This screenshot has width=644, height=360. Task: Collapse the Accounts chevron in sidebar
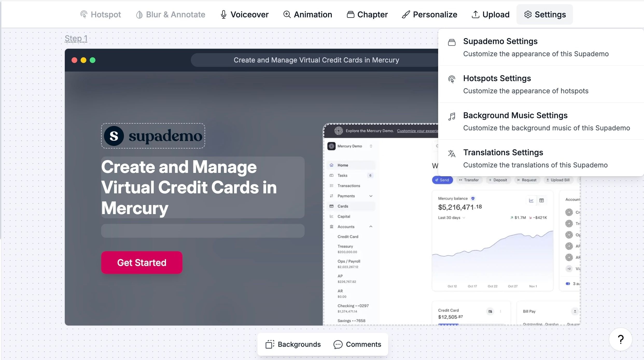coord(371,227)
